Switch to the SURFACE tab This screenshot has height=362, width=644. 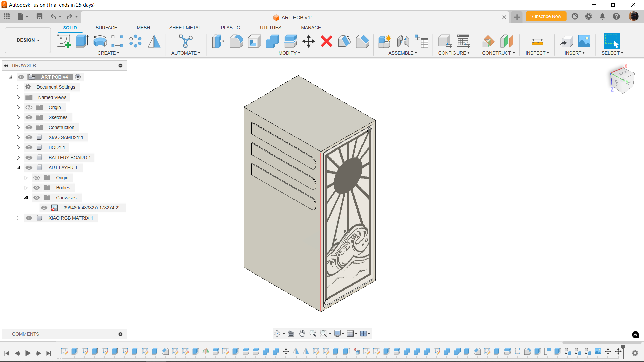click(x=106, y=28)
